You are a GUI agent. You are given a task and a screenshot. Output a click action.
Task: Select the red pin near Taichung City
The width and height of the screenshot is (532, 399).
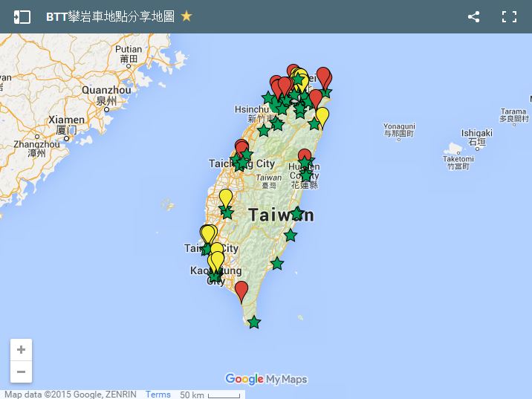[x=241, y=146]
